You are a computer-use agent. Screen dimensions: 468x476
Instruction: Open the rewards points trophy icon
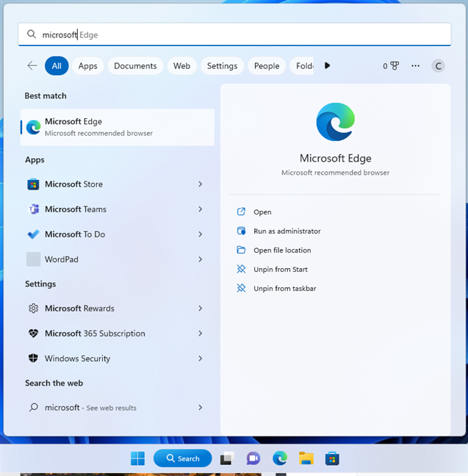[395, 65]
